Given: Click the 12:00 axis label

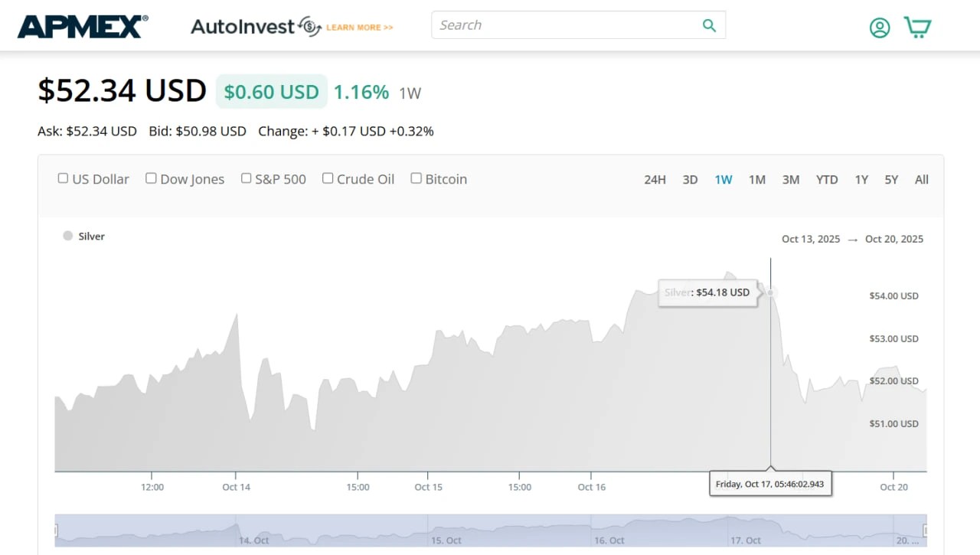Looking at the screenshot, I should pyautogui.click(x=152, y=487).
